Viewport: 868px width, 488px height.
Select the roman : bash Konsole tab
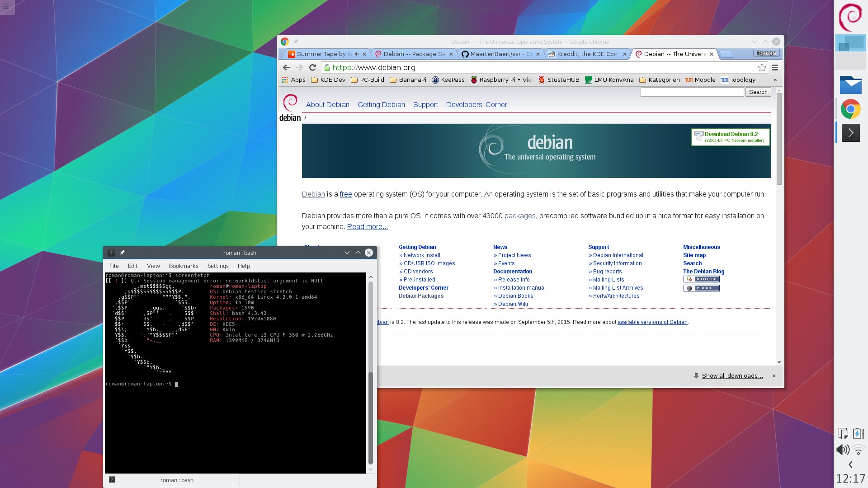173,480
